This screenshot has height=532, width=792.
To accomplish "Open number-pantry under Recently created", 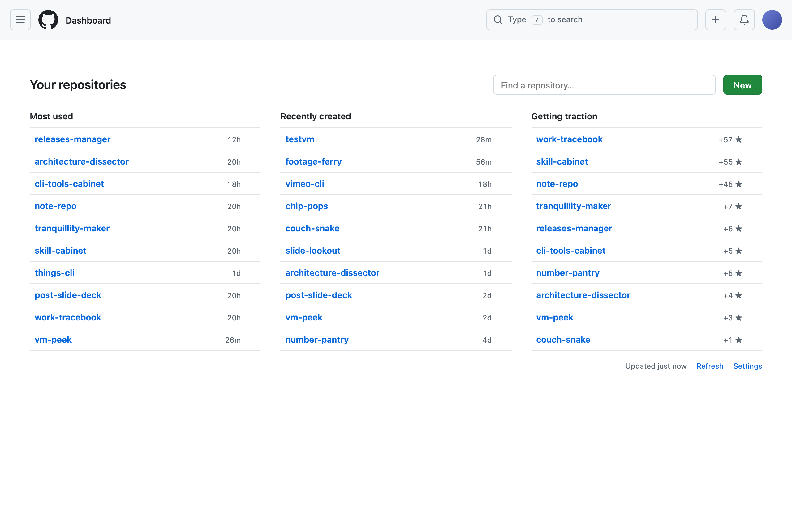I will (x=317, y=340).
